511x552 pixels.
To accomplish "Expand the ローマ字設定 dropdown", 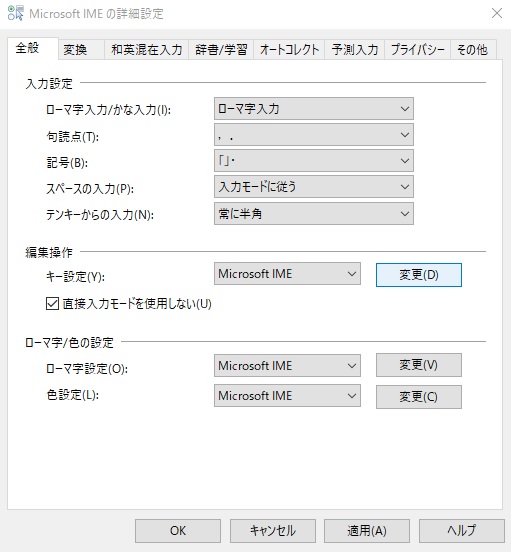I will (287, 365).
